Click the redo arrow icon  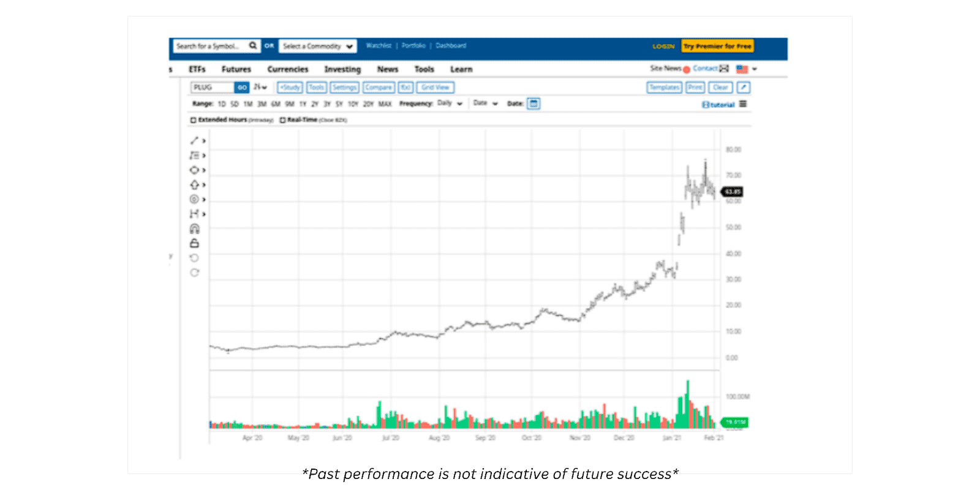(x=194, y=273)
